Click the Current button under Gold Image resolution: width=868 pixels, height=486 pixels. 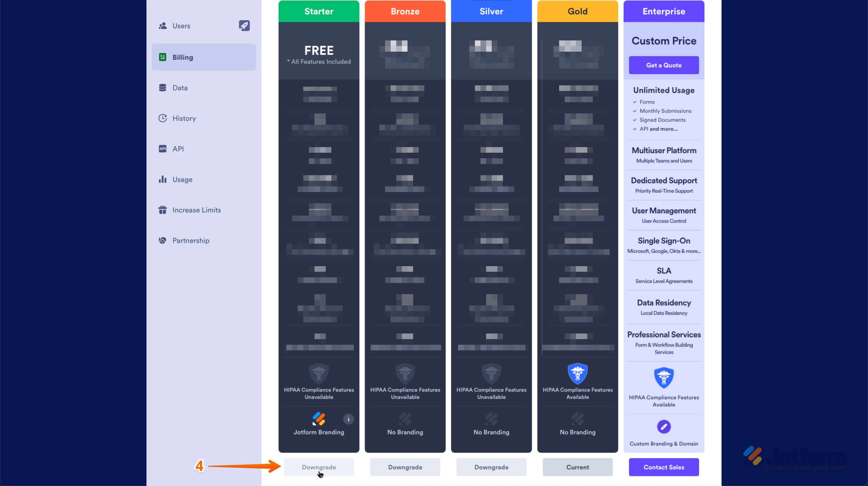578,467
